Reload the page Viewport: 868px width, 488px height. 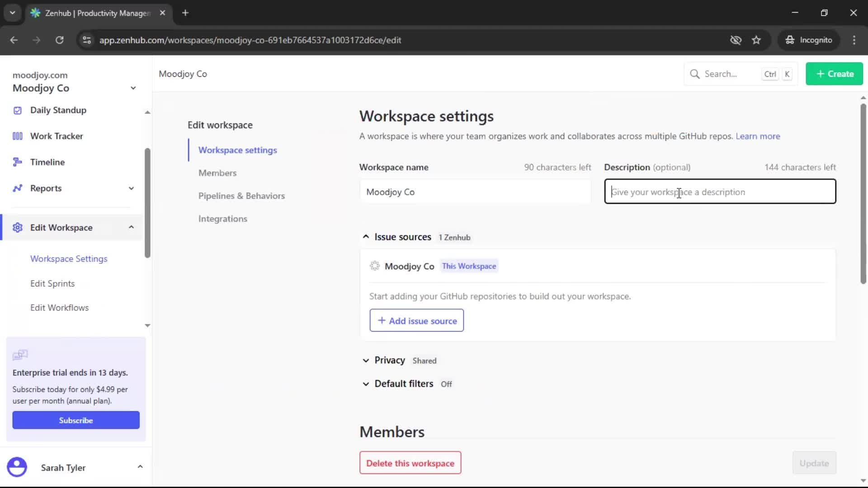point(59,40)
